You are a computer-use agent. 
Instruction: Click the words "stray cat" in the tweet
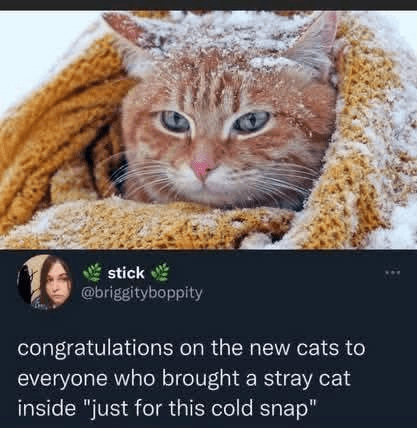pos(307,379)
